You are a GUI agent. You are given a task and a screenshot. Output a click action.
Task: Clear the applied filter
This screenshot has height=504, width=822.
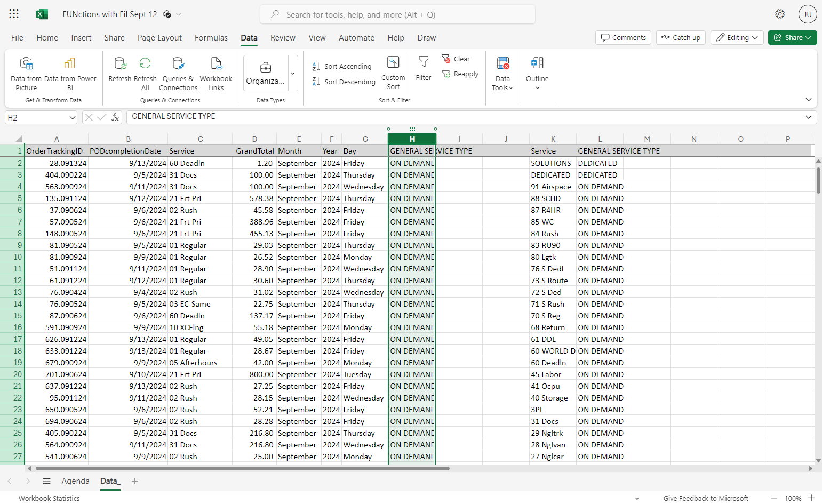[x=456, y=59]
